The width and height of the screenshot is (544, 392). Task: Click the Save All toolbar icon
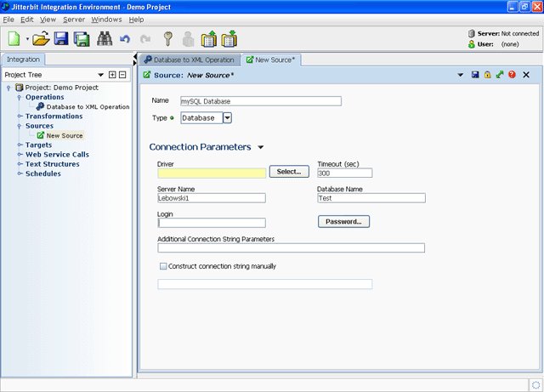pos(82,39)
